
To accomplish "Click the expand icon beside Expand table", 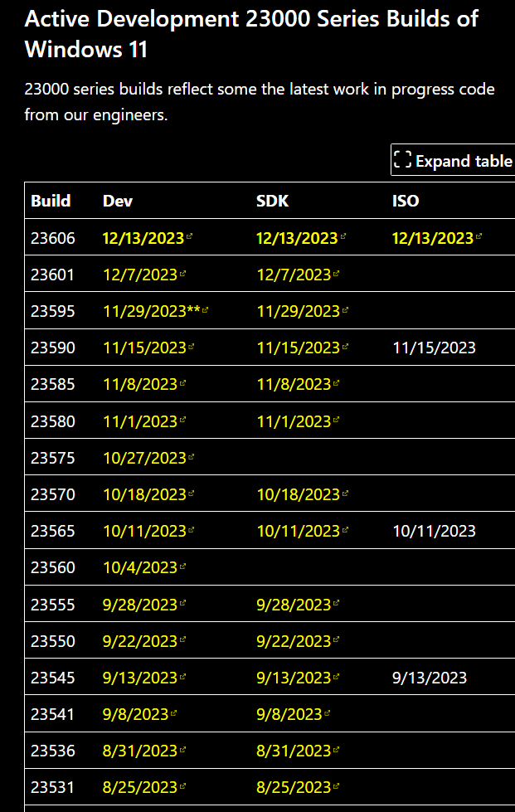I will 403,161.
